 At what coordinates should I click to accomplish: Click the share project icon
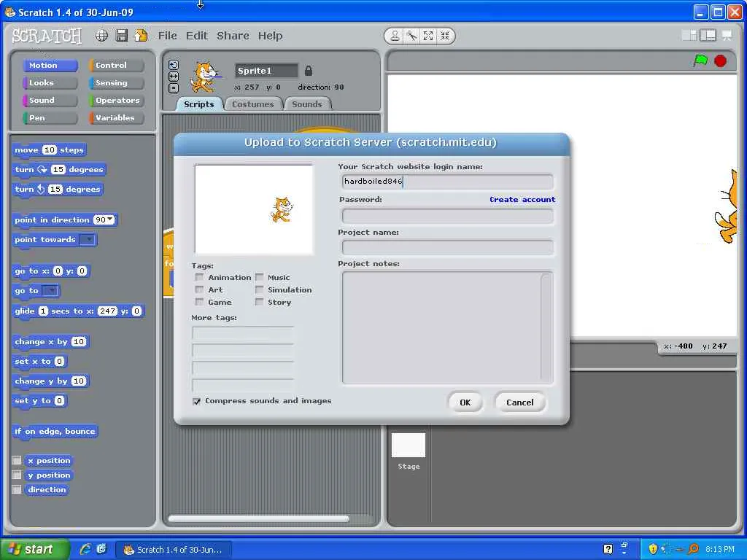point(141,36)
